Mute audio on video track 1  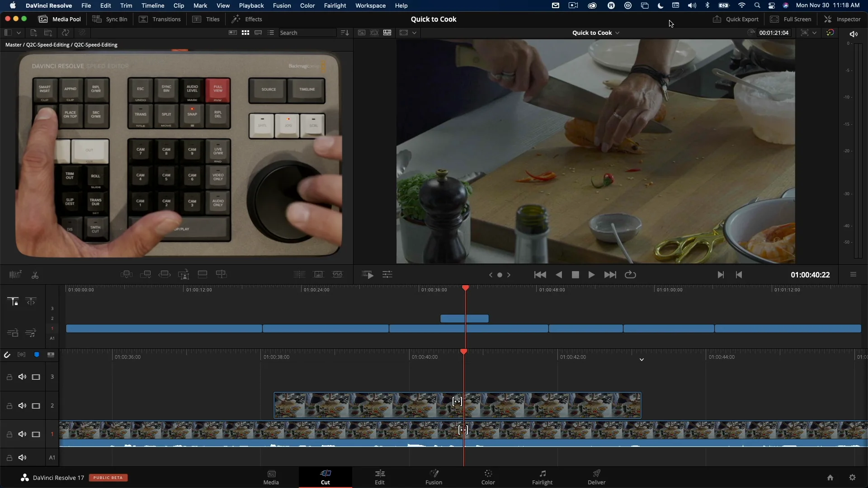click(x=22, y=434)
